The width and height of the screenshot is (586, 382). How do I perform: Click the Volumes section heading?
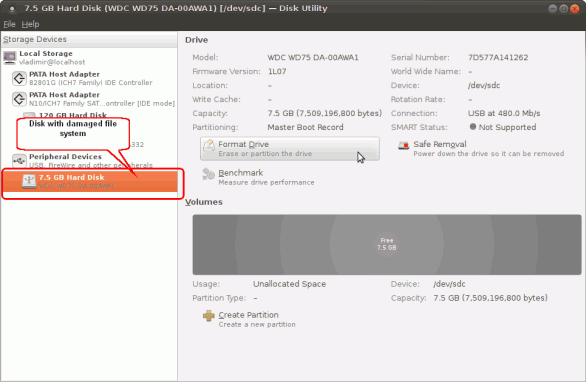point(204,202)
